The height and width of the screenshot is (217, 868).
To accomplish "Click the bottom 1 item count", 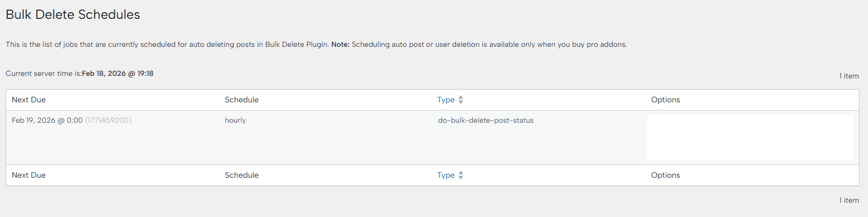I will coord(849,200).
